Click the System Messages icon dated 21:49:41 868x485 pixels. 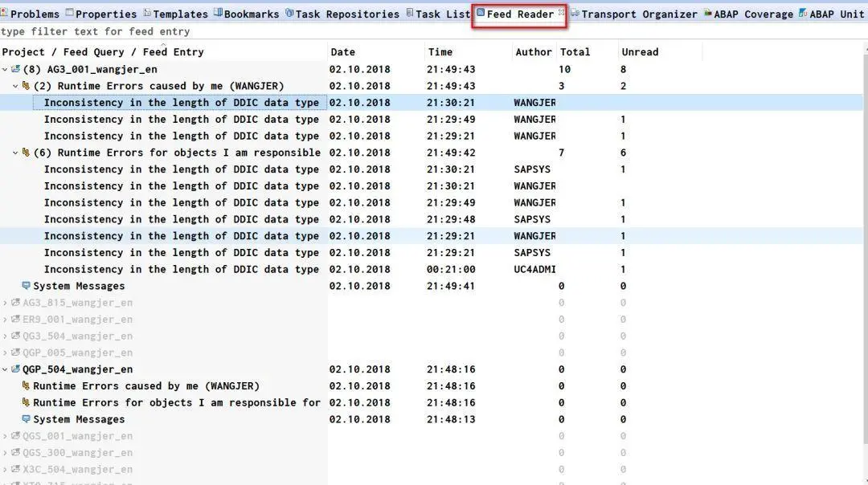pos(26,285)
